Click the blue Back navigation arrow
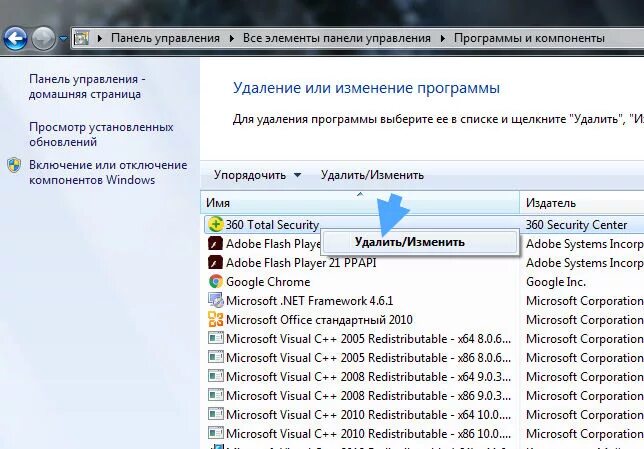644x449 pixels. pyautogui.click(x=15, y=39)
